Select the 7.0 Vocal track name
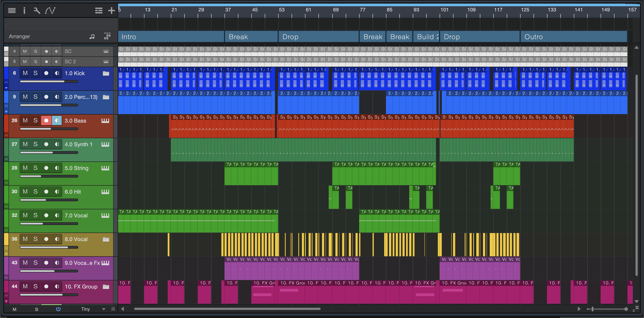The height and width of the screenshot is (318, 644). (76, 216)
